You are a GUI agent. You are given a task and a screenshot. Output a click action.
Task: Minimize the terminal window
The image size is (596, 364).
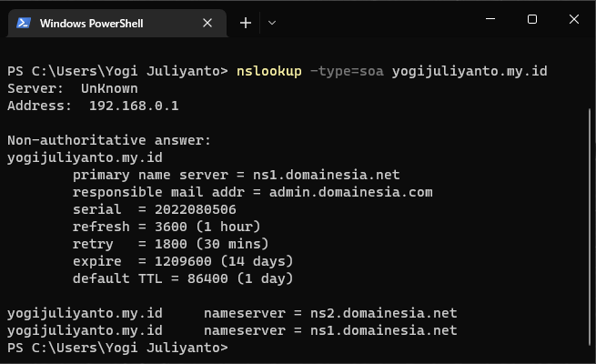490,19
